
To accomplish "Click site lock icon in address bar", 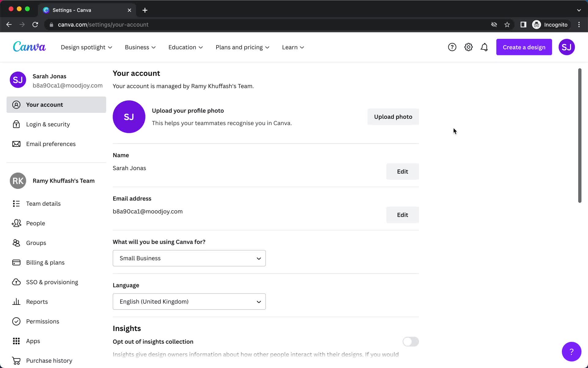I will (x=51, y=25).
